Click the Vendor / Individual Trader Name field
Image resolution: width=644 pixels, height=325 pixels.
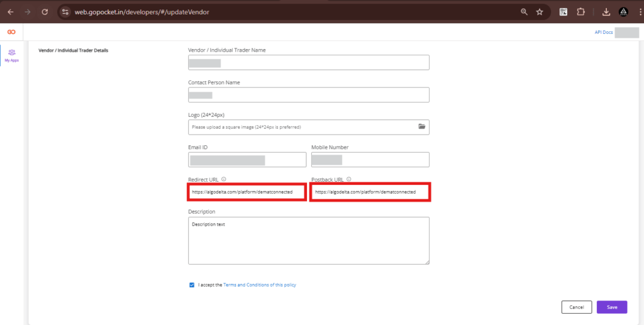click(x=308, y=62)
